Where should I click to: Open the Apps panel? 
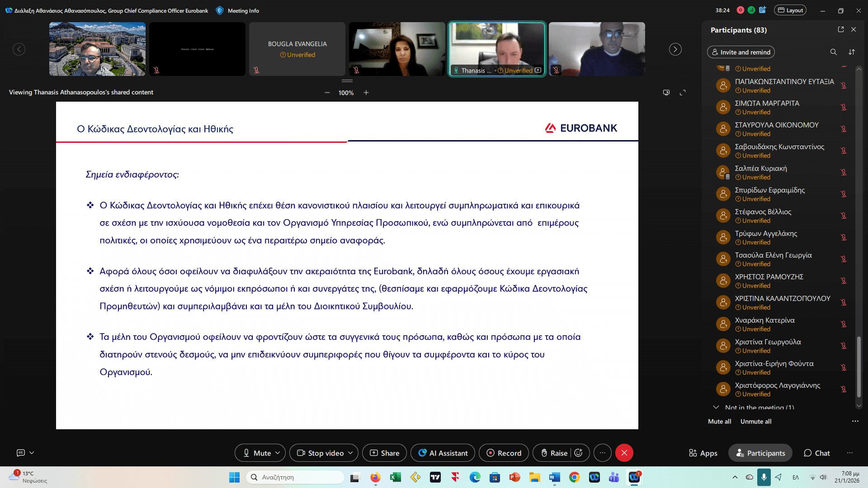point(703,453)
